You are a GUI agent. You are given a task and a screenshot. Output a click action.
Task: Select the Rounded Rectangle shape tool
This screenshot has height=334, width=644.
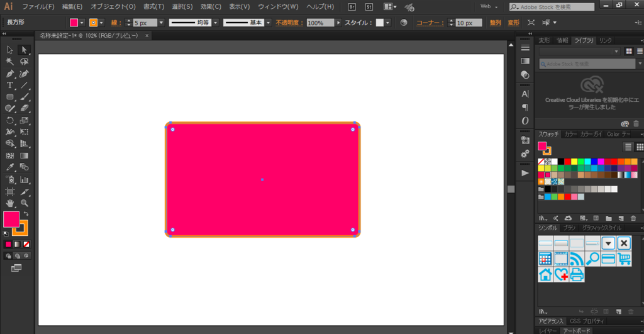click(x=10, y=97)
